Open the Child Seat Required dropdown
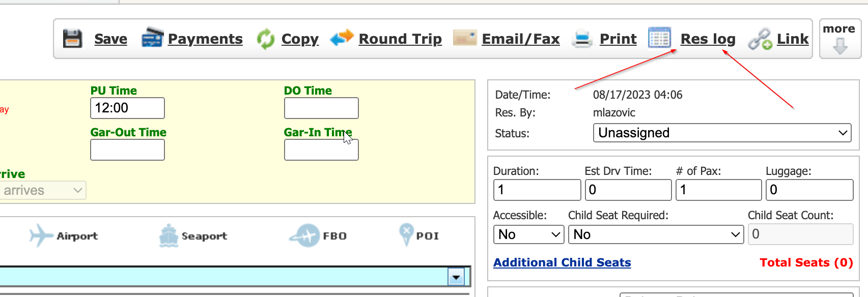 coord(656,234)
